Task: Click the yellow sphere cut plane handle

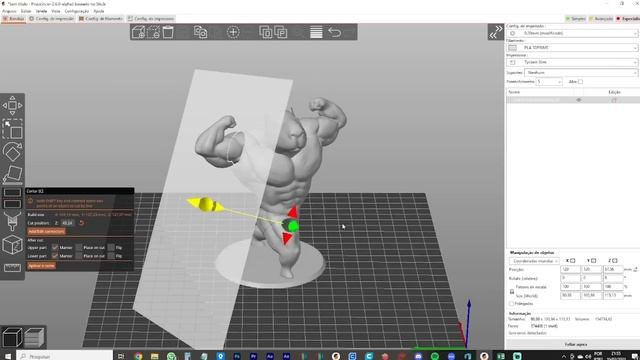Action: click(x=206, y=204)
